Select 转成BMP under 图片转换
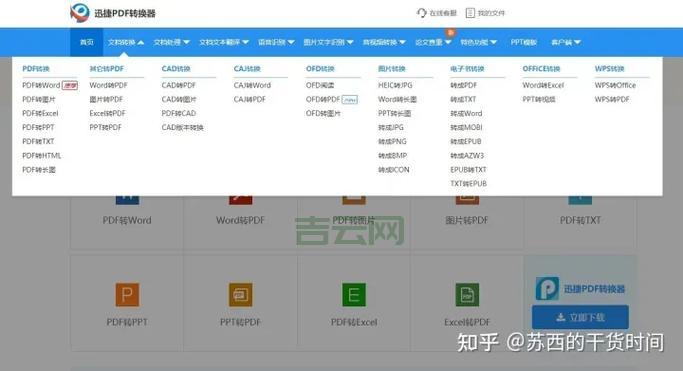Image resolution: width=683 pixels, height=371 pixels. [392, 155]
